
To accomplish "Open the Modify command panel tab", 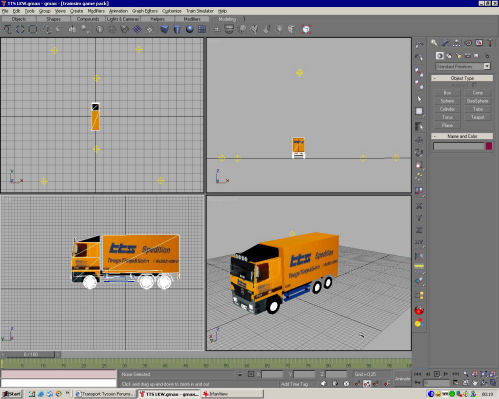I will point(445,43).
